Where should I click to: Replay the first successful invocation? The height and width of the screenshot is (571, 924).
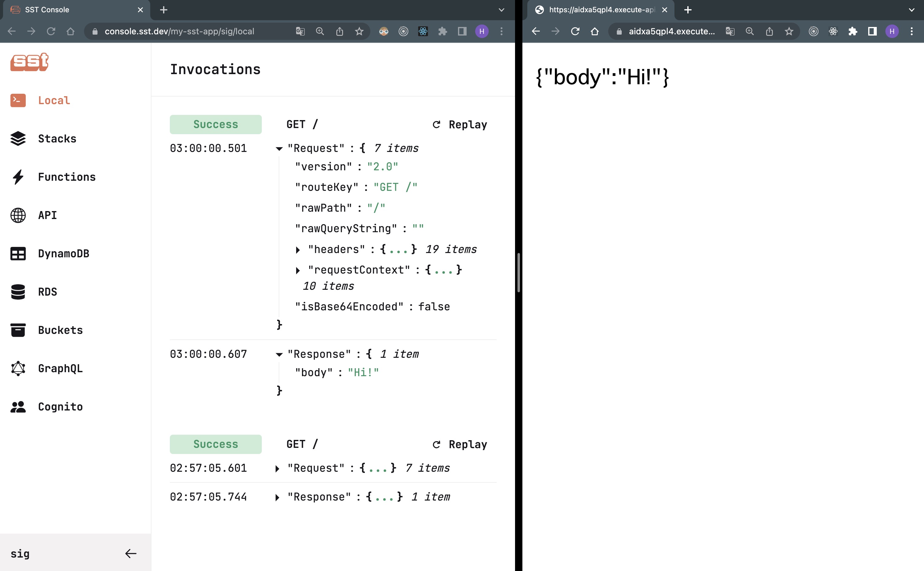click(x=460, y=124)
